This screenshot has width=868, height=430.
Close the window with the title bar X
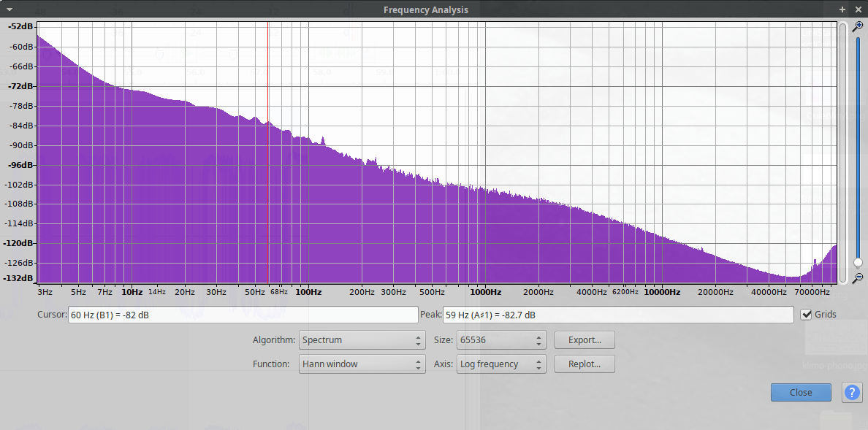pyautogui.click(x=858, y=9)
